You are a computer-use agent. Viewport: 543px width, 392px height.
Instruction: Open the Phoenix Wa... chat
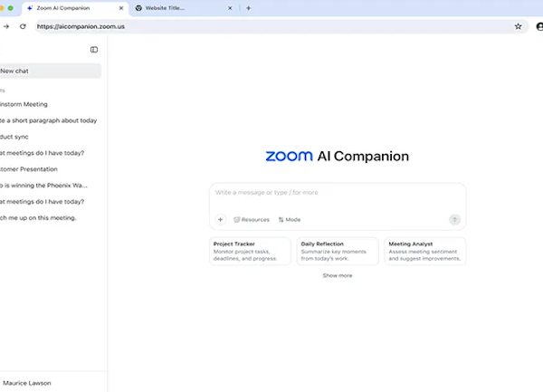tap(43, 186)
